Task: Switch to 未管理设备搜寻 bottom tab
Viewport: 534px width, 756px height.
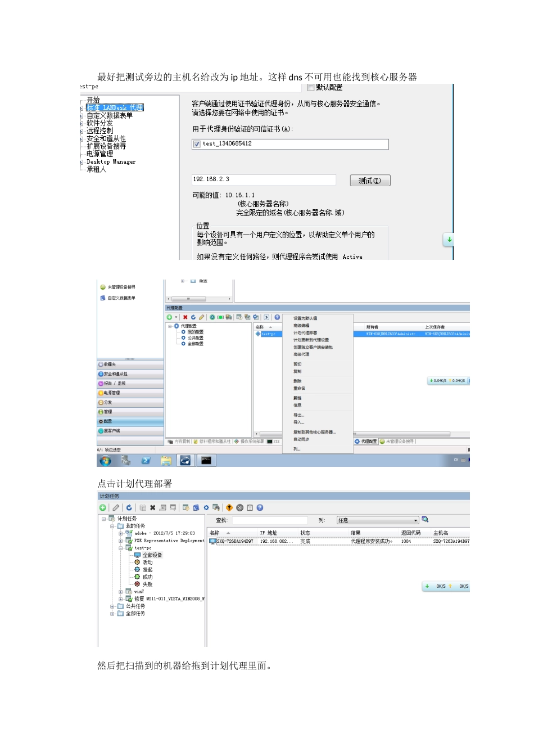Action: pos(397,442)
